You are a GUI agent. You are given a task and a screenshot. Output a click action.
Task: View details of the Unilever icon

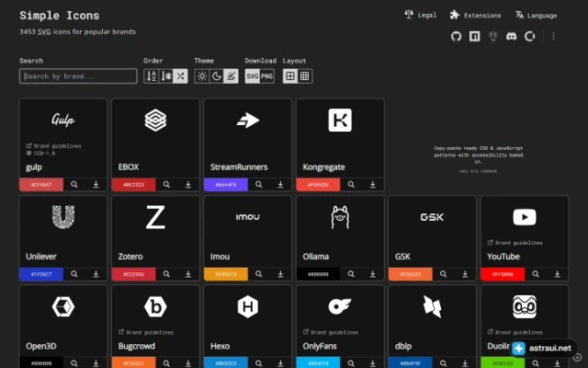pyautogui.click(x=74, y=274)
